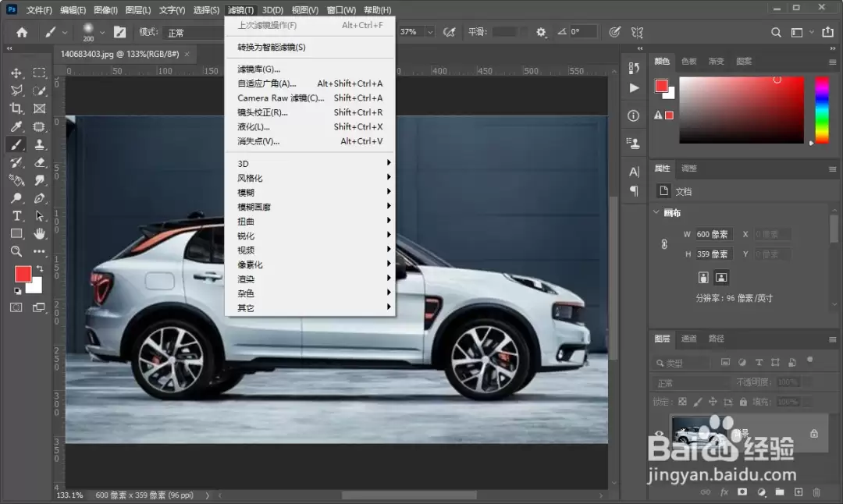Switch to the 通道 tab

tap(688, 339)
